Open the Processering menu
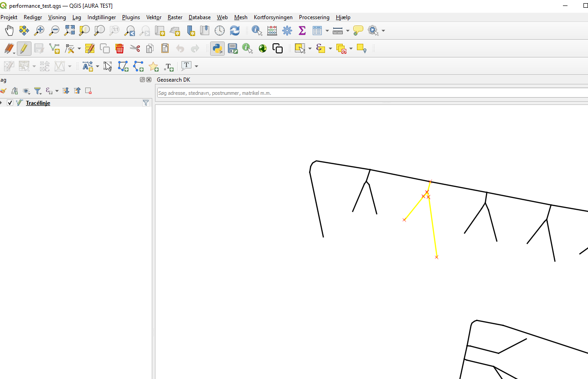The image size is (588, 379). tap(314, 17)
